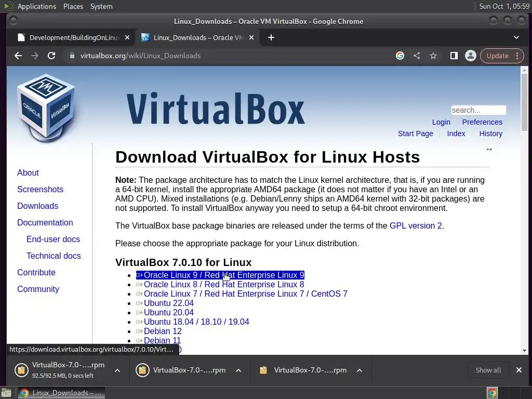Viewport: 532px width, 399px height.
Task: Open Downloads in the sidebar
Action: 37,206
